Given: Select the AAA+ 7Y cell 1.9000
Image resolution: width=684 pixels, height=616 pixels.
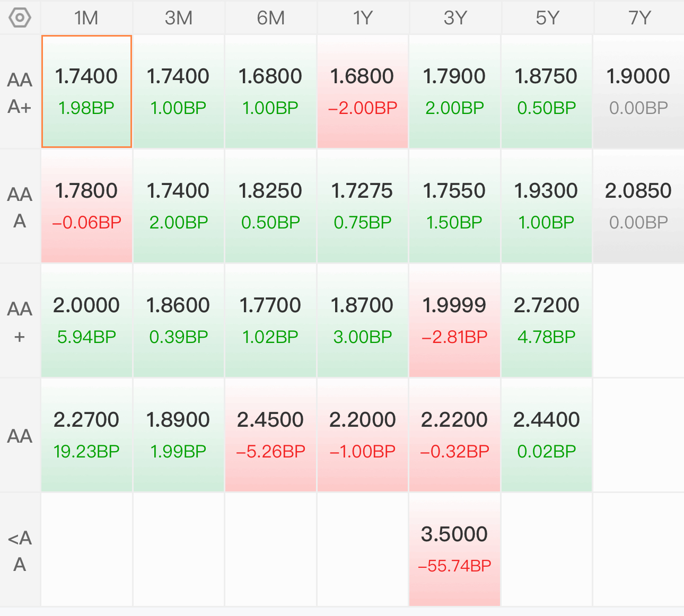Looking at the screenshot, I should point(639,92).
